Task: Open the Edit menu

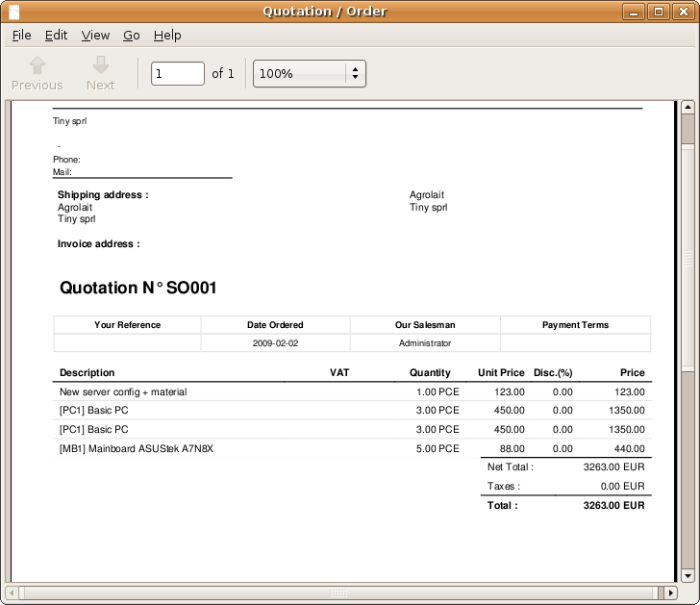Action: [x=56, y=35]
